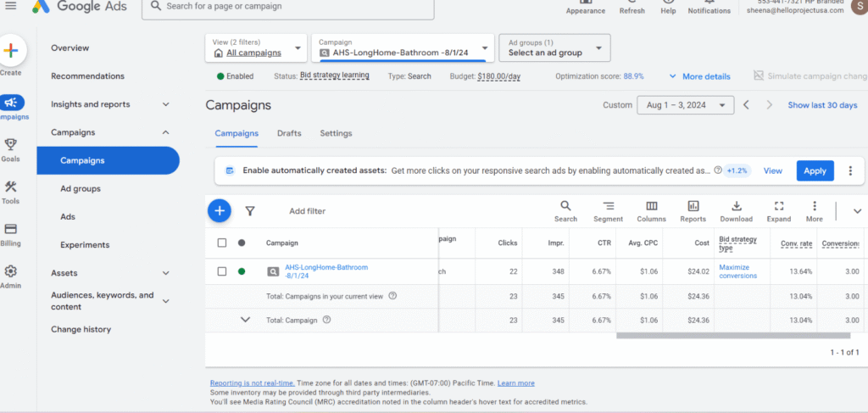Click the help icon beside Total: Campaign

click(x=326, y=320)
